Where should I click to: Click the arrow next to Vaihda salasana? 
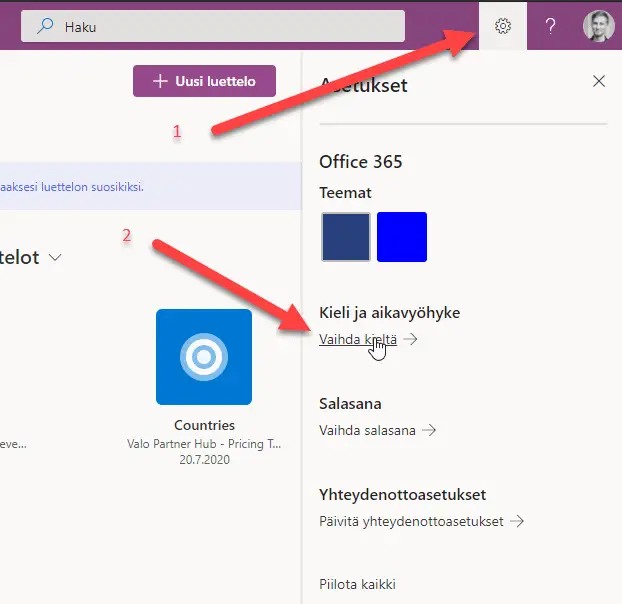429,431
